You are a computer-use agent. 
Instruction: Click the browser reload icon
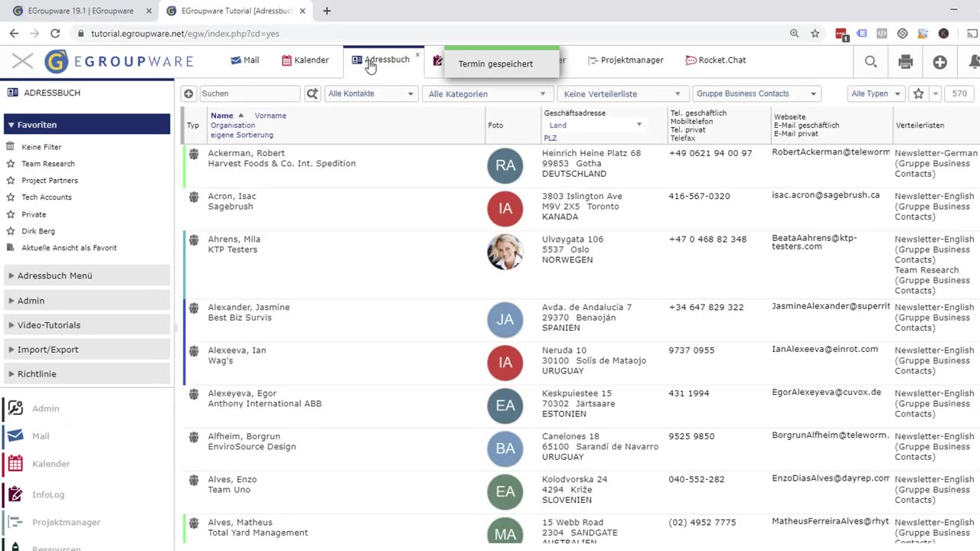pyautogui.click(x=55, y=34)
